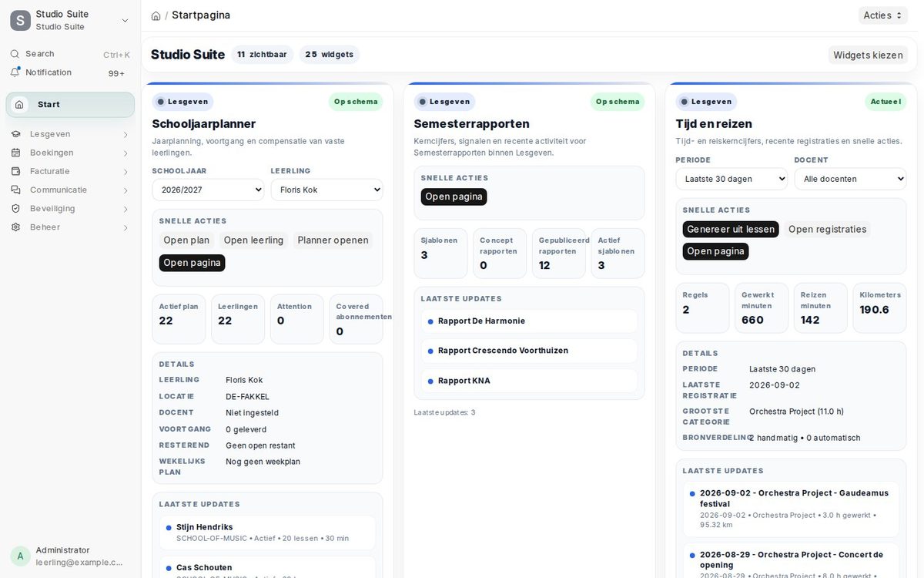Open the Gaudeamus festival registration entry

[791, 509]
